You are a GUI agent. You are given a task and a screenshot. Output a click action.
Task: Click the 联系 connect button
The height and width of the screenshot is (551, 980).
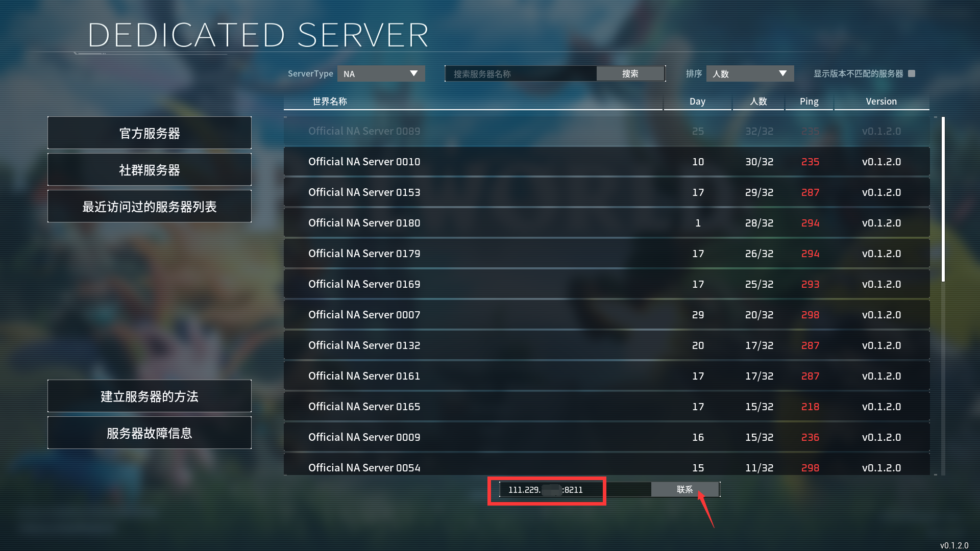click(x=685, y=489)
